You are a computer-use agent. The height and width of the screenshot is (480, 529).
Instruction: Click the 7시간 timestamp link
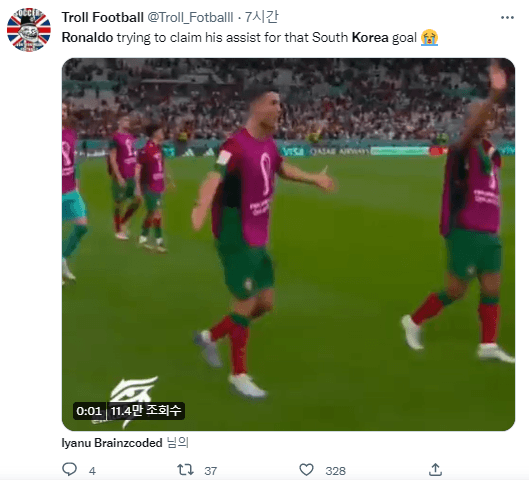(261, 17)
